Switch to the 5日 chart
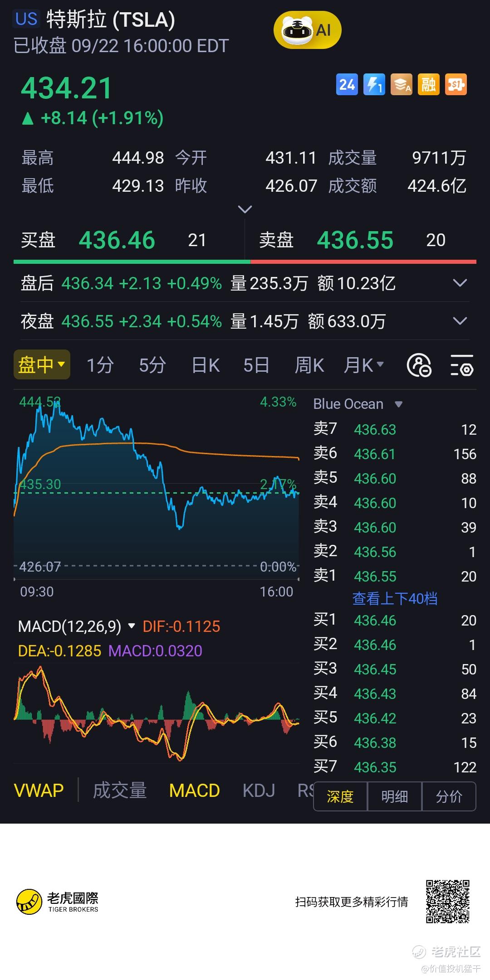 pos(256,365)
